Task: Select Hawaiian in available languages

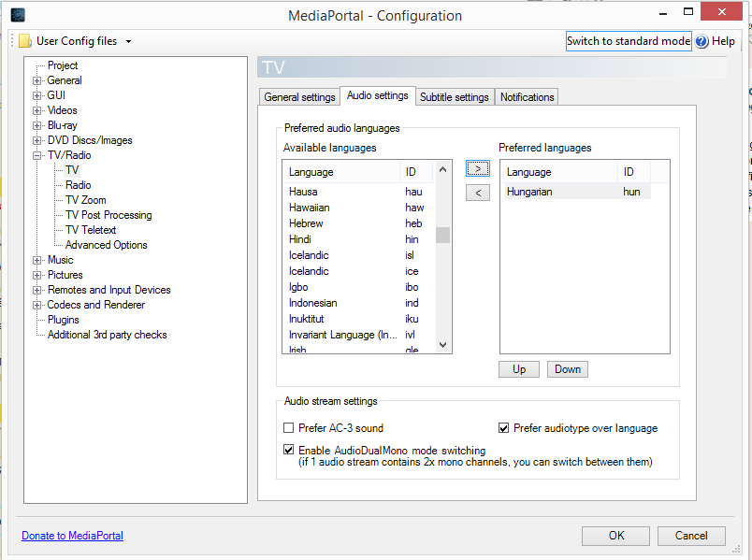Action: 358,208
